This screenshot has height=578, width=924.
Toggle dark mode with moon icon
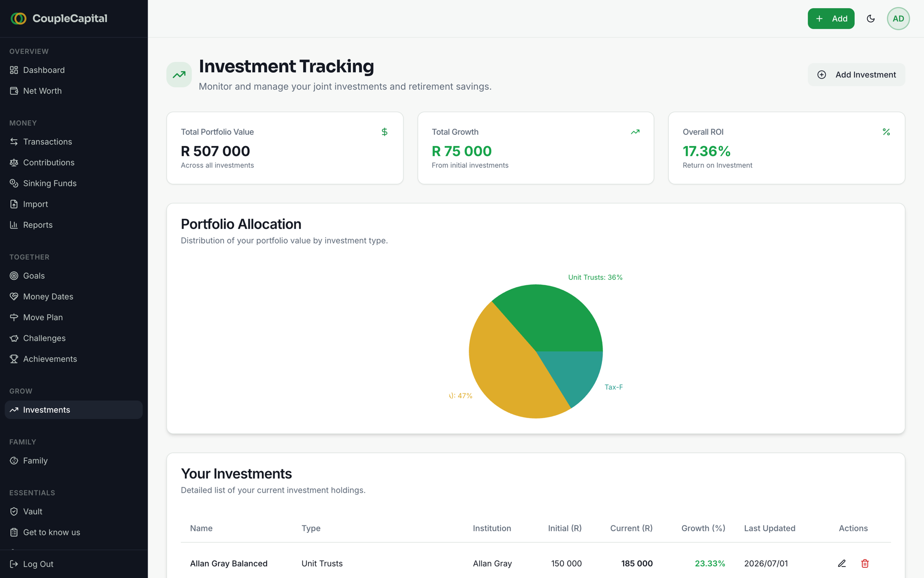click(x=871, y=19)
